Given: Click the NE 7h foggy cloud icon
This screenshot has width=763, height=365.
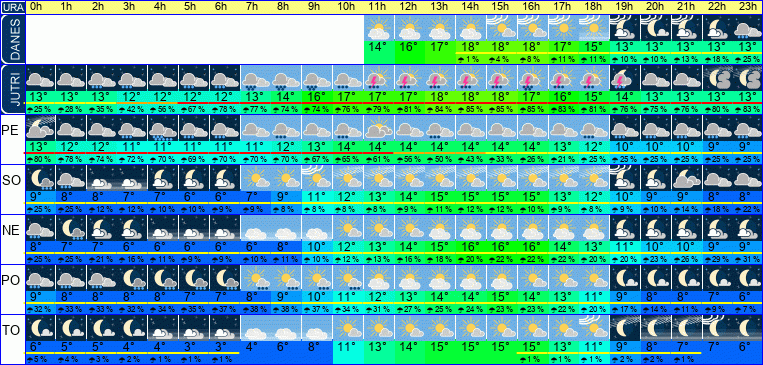Looking at the screenshot, I should click(256, 228).
